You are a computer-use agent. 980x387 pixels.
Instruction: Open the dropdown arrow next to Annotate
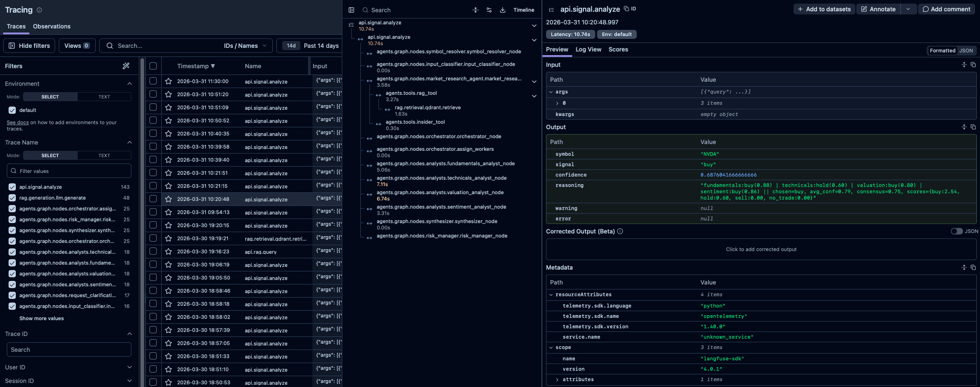pos(908,9)
